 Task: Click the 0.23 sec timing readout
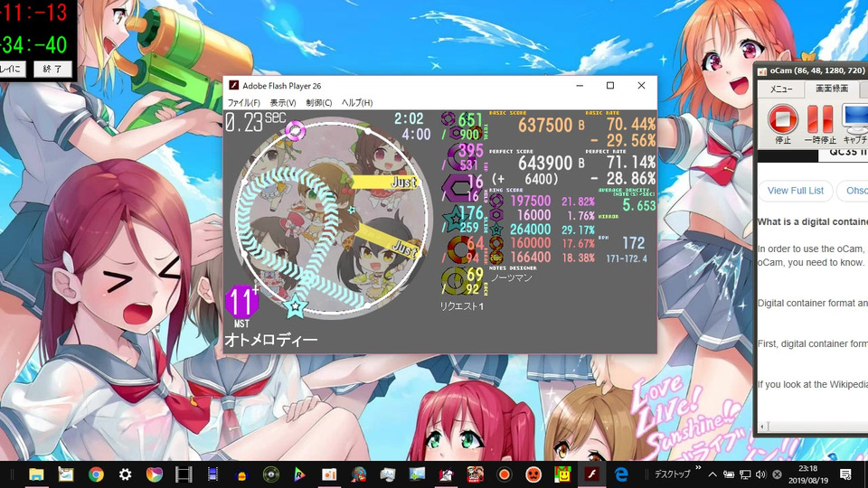click(x=255, y=122)
